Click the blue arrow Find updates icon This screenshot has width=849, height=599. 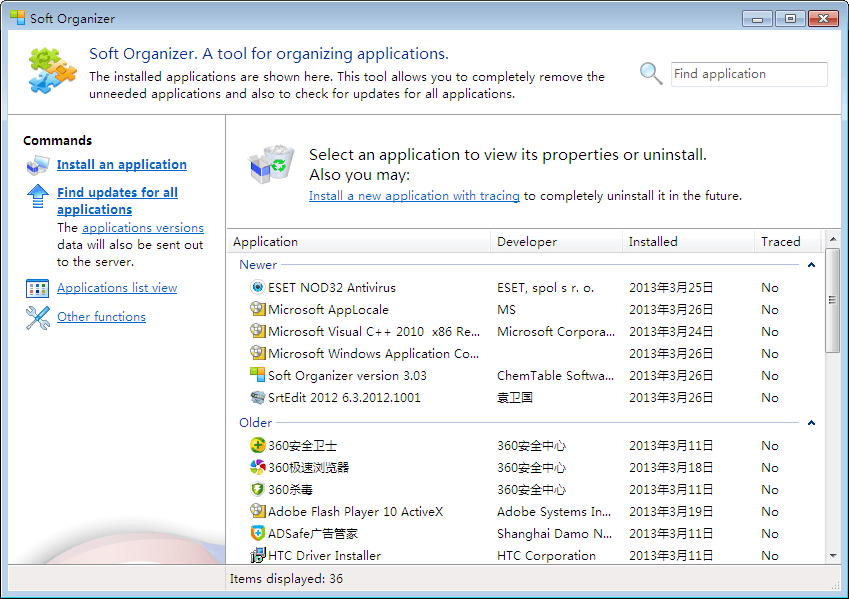(38, 196)
